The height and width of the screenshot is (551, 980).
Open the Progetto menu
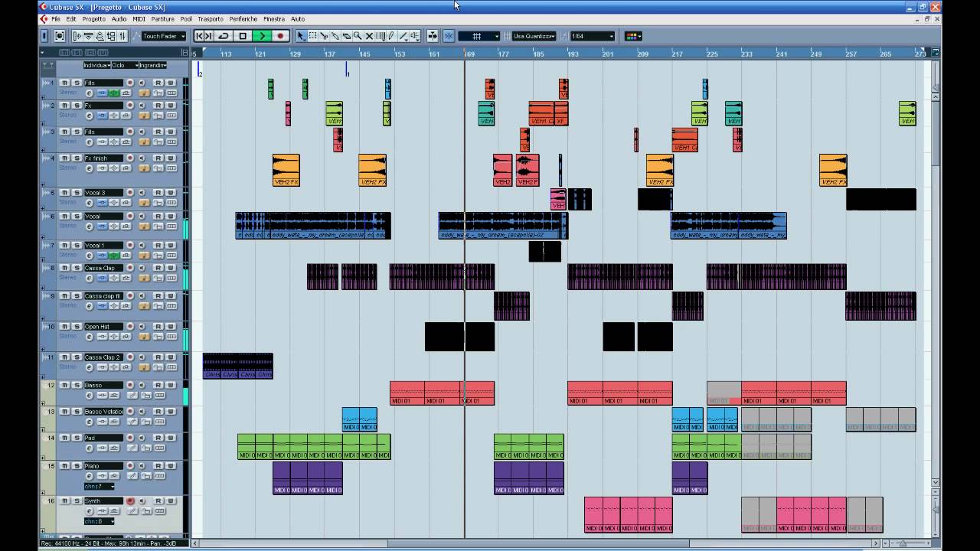(93, 18)
